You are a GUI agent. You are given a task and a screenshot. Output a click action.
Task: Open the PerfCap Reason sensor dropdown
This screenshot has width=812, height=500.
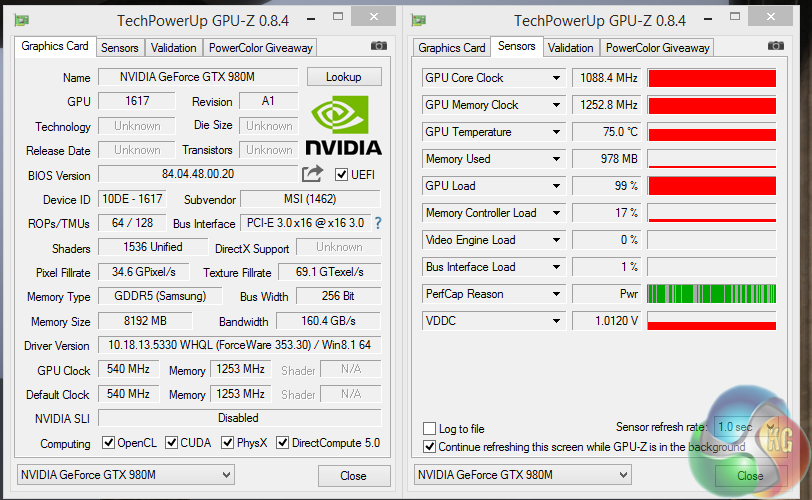(557, 294)
